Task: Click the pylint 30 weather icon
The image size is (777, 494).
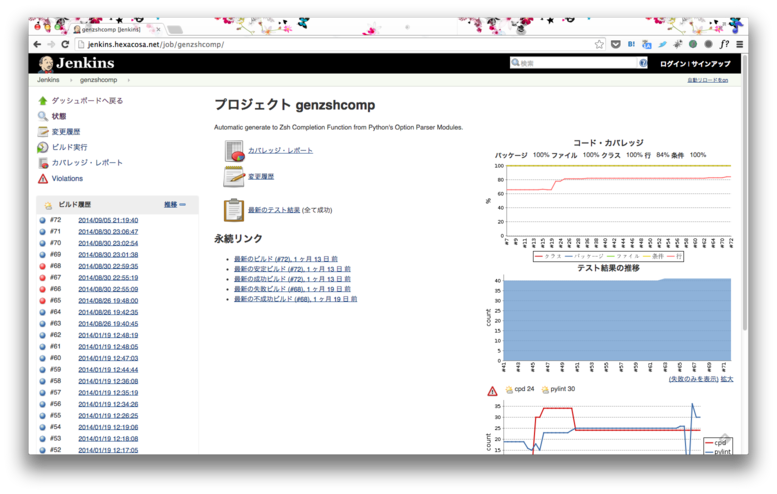Action: [545, 389]
